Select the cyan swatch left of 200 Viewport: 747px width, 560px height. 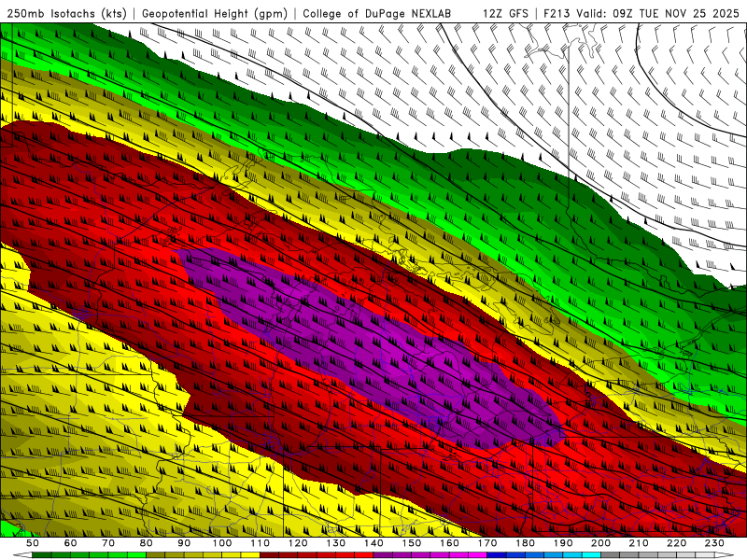pyautogui.click(x=591, y=554)
